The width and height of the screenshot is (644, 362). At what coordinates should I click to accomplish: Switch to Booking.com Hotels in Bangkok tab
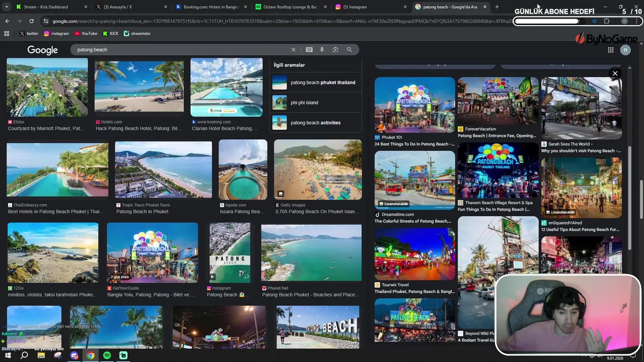point(211,7)
